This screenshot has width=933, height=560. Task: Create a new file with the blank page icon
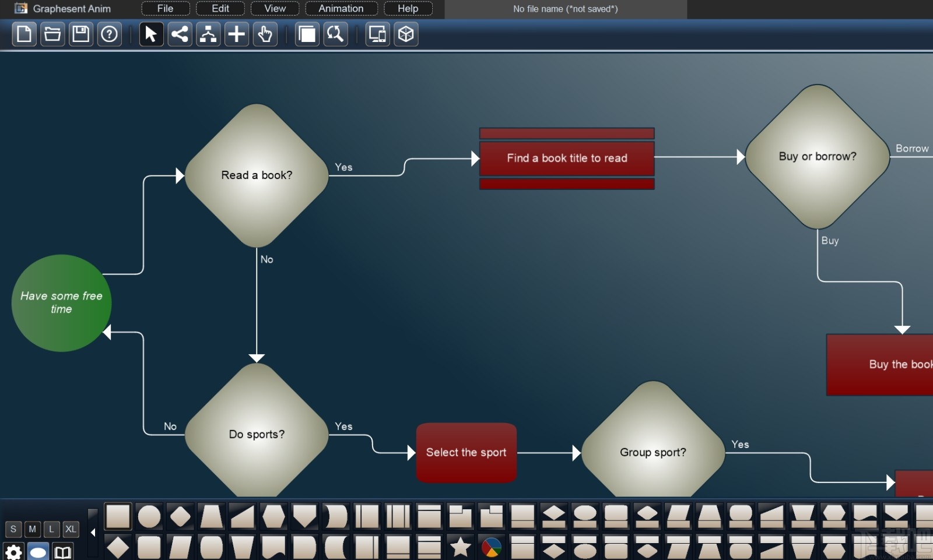pyautogui.click(x=24, y=34)
